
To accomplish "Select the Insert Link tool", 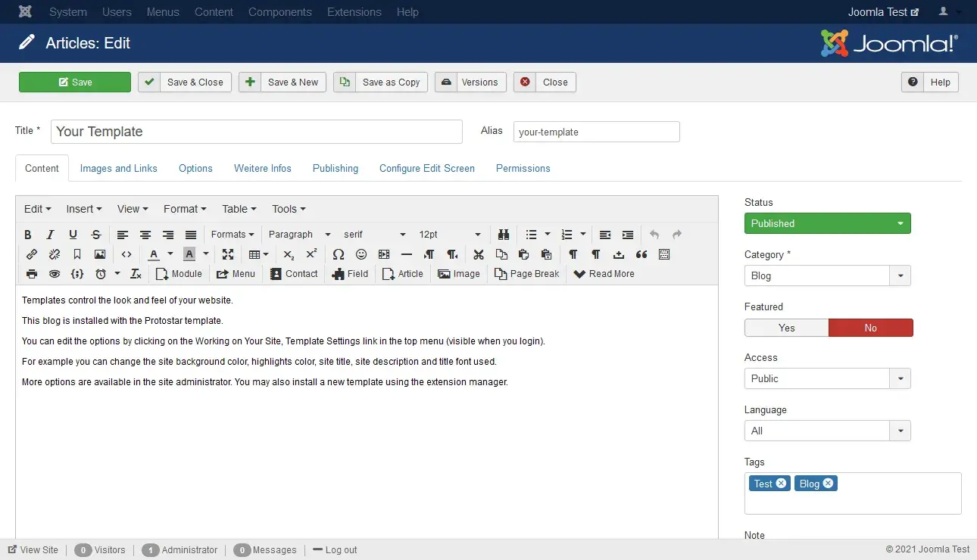I will (x=30, y=254).
